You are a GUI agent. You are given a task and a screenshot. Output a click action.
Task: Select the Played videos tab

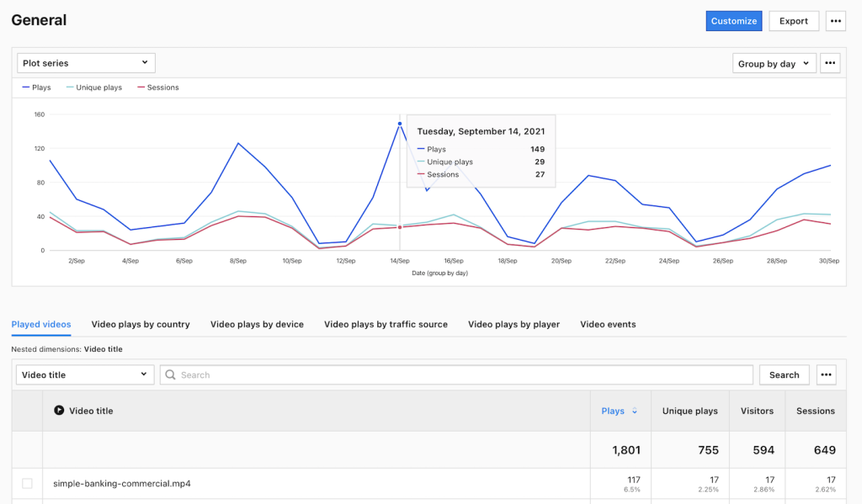(41, 324)
